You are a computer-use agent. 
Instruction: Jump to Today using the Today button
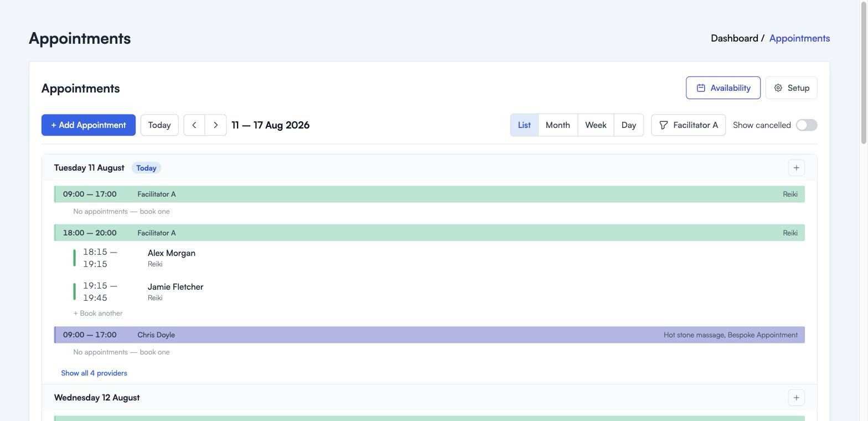(159, 125)
